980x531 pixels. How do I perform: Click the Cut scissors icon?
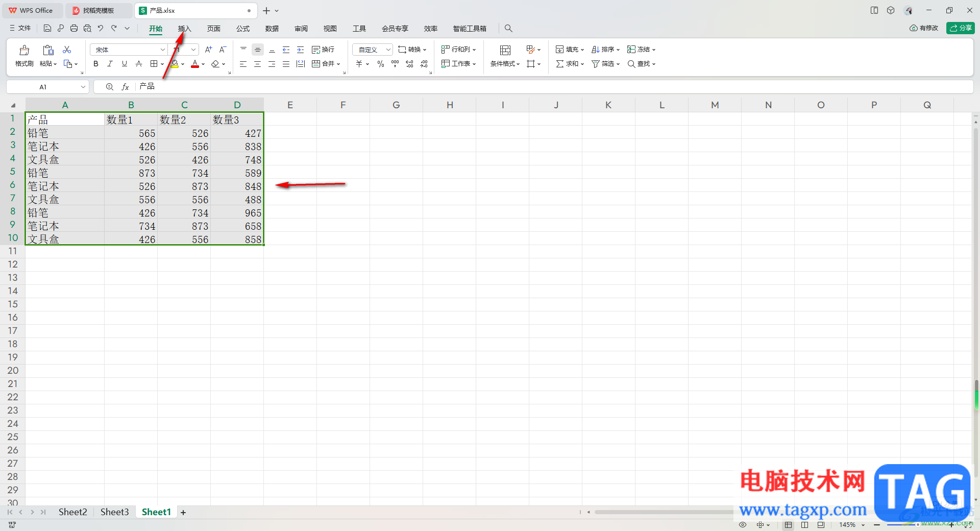pyautogui.click(x=67, y=50)
